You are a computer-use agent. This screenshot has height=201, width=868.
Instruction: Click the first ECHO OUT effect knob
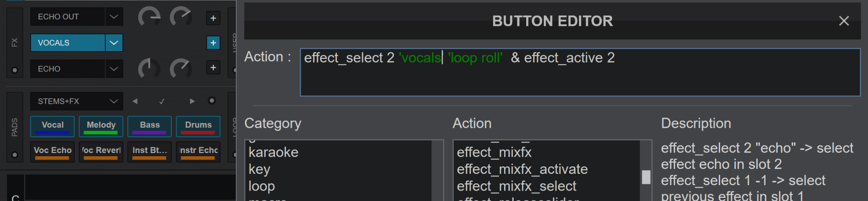149,17
